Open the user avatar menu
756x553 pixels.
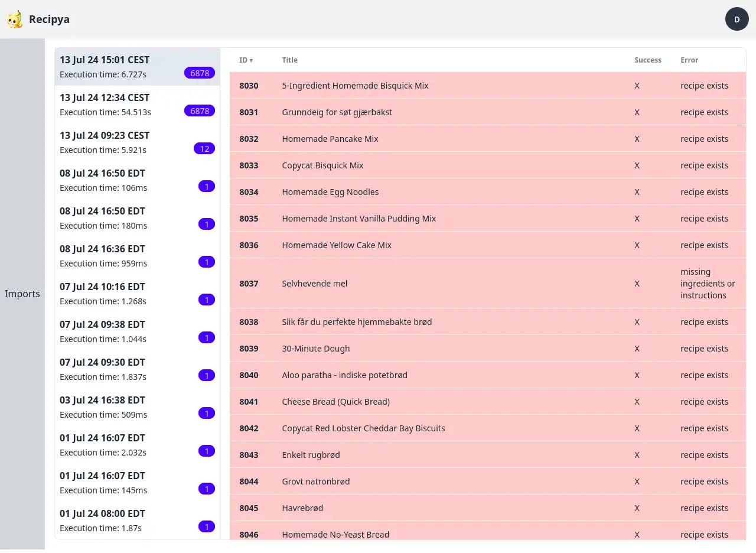(737, 19)
